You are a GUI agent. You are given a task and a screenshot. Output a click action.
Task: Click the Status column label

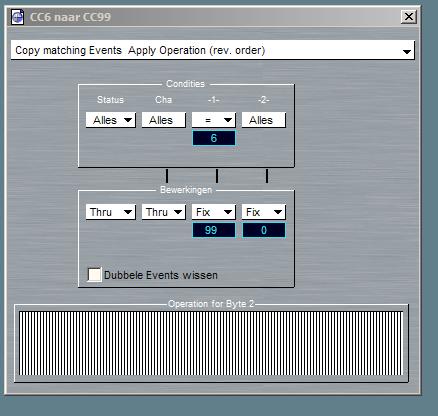point(110,100)
